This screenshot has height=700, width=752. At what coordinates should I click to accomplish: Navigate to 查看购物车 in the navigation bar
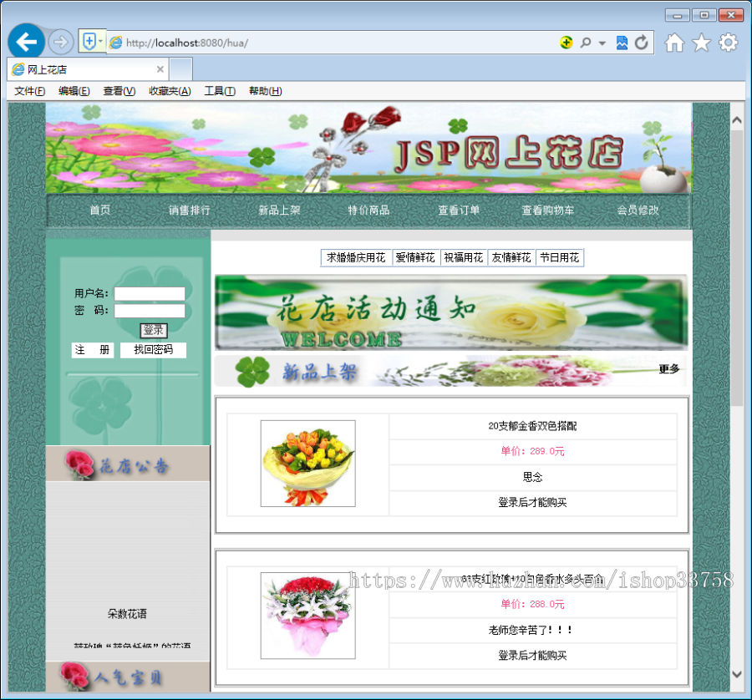(x=550, y=211)
